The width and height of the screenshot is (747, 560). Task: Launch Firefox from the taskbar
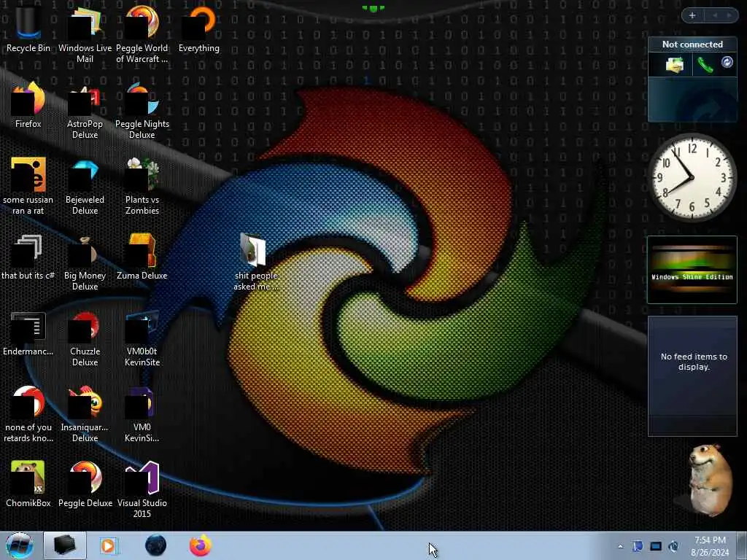click(201, 545)
